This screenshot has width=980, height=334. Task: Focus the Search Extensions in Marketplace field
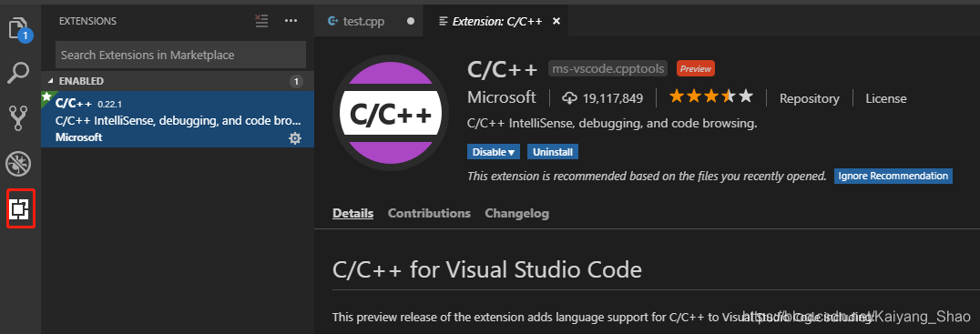coord(180,55)
